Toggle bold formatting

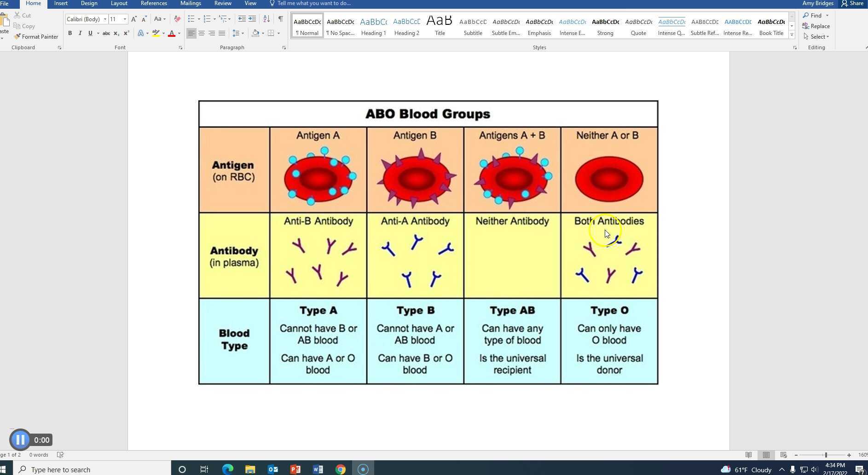[70, 33]
